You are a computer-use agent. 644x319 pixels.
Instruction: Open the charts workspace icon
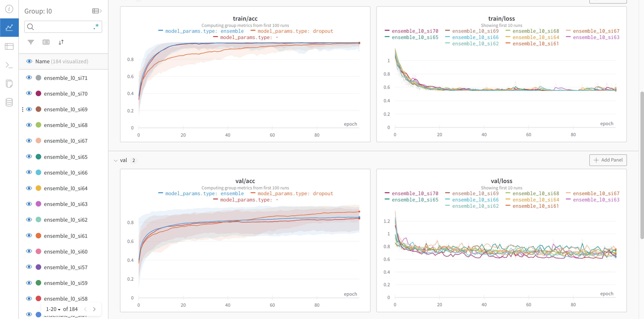coord(9,27)
